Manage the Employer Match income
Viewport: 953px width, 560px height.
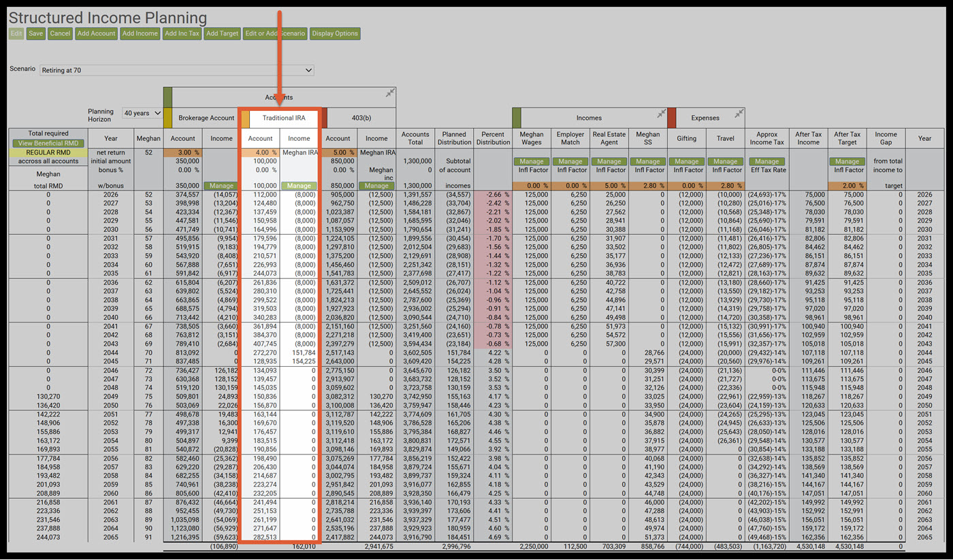(570, 161)
